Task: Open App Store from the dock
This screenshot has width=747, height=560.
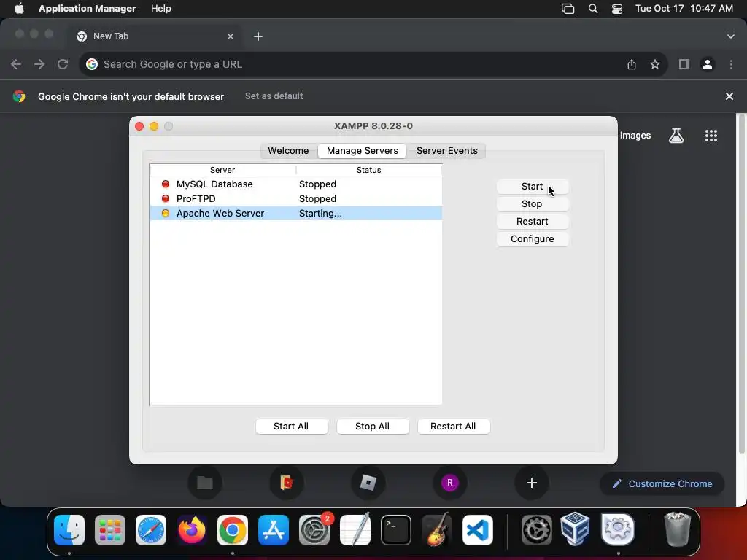Action: (274, 530)
